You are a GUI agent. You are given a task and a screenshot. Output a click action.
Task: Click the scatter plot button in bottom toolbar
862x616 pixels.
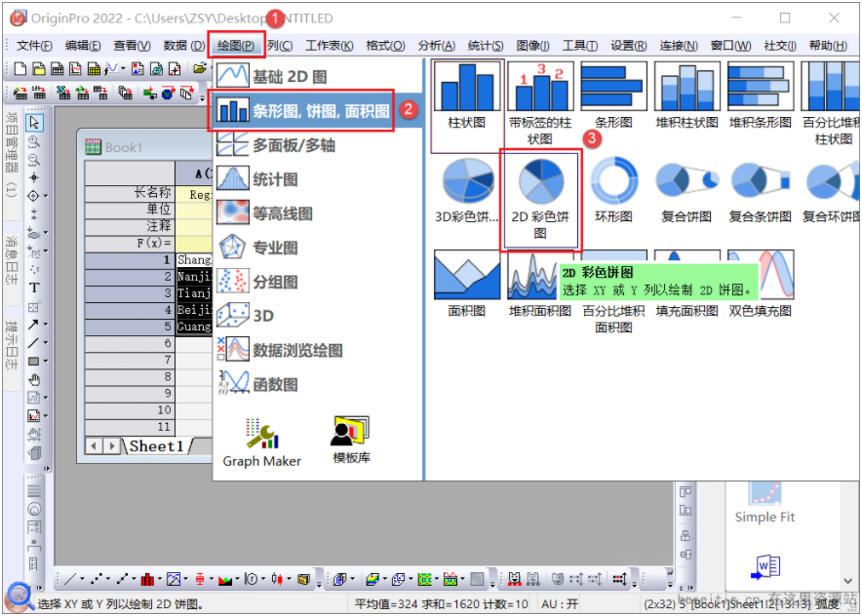[x=97, y=579]
